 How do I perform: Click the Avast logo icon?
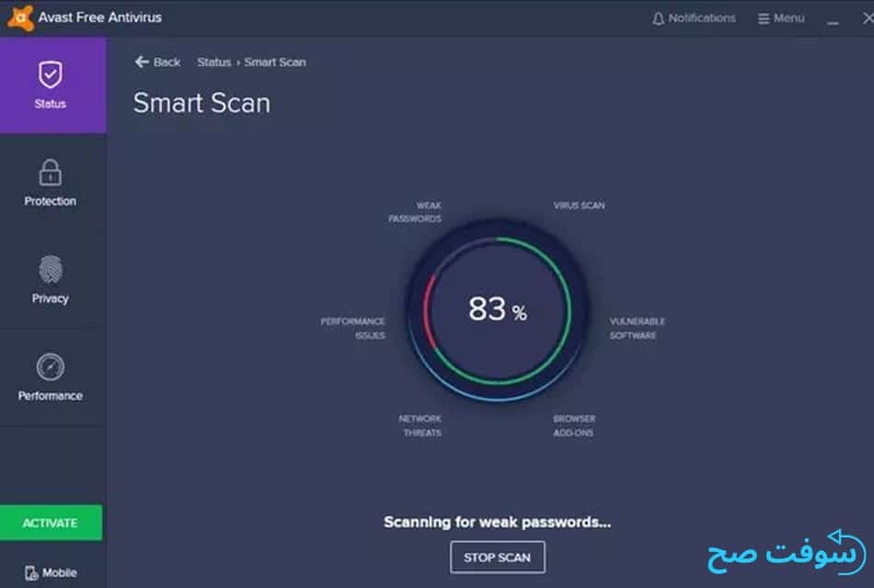[20, 17]
